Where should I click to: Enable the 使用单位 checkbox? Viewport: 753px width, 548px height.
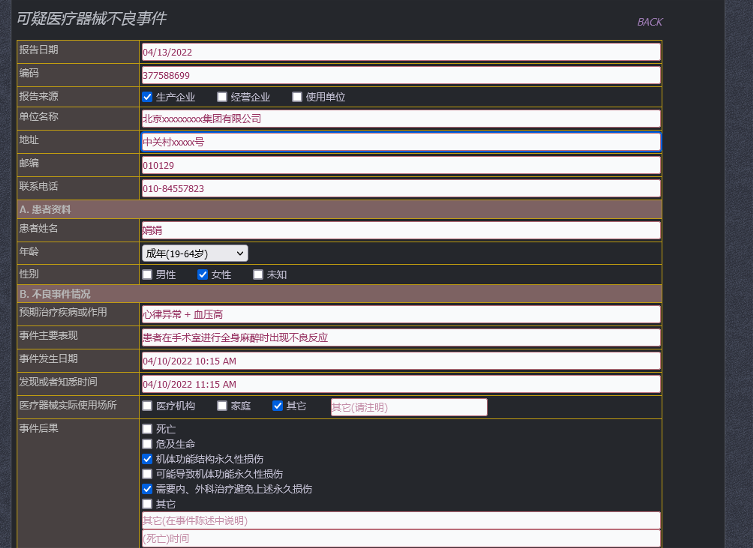point(297,97)
